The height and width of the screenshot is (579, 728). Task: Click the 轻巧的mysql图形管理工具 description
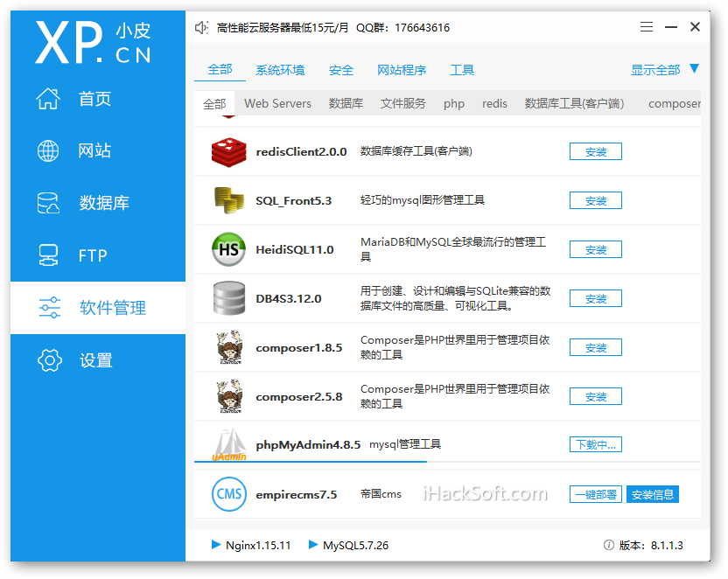click(423, 200)
